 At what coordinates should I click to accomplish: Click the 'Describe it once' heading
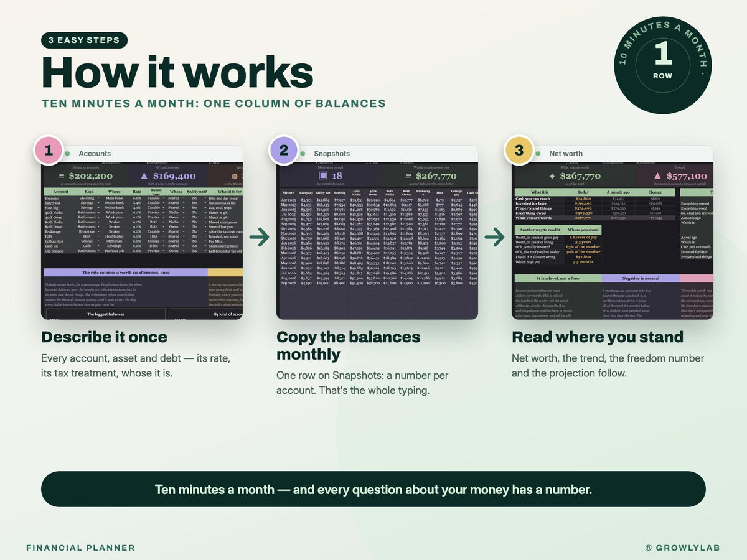[x=104, y=337]
